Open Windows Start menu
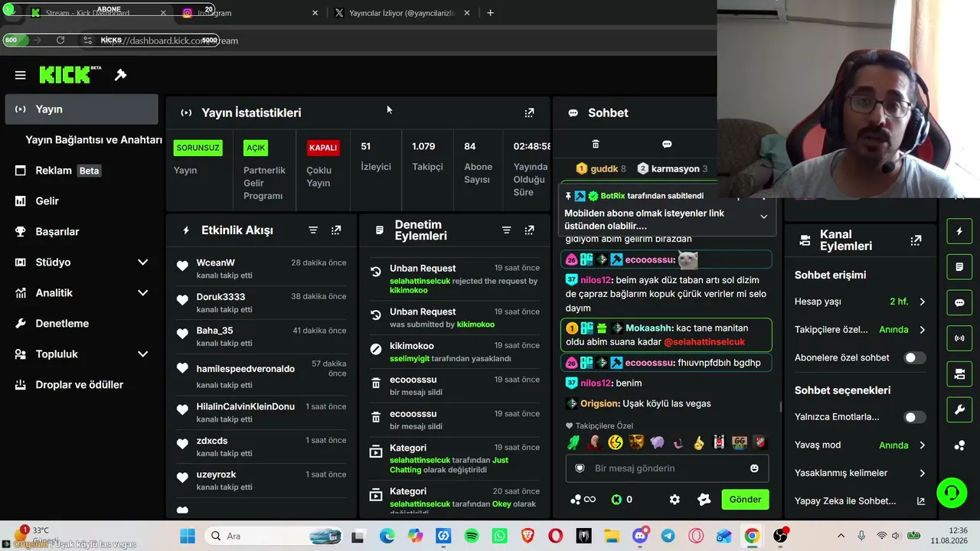 point(188,536)
